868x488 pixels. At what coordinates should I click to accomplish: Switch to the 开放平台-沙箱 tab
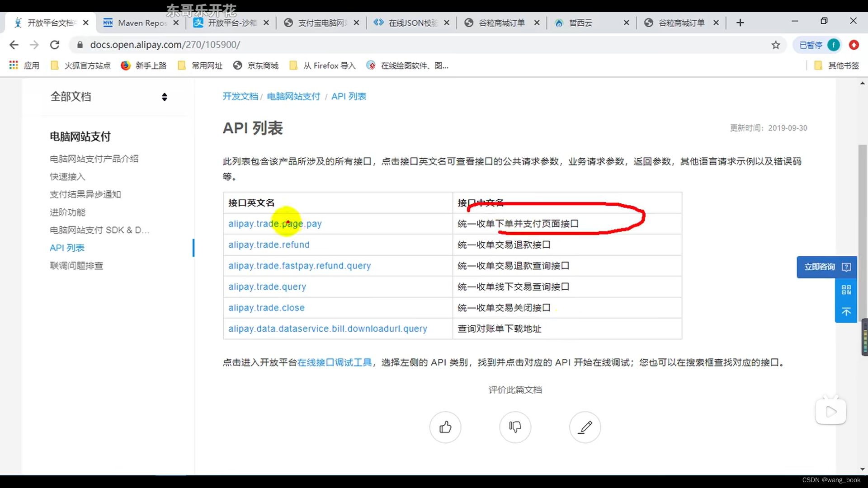[231, 23]
